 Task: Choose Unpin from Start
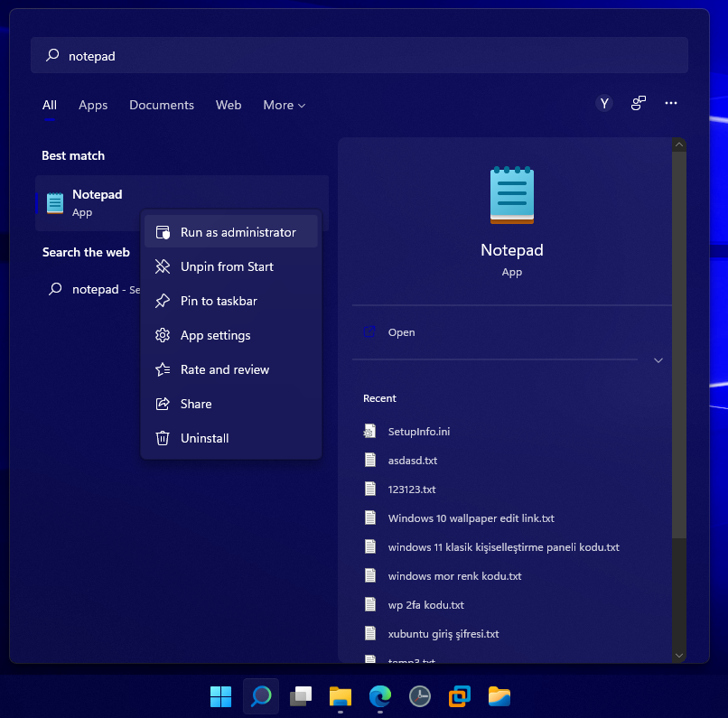(230, 266)
